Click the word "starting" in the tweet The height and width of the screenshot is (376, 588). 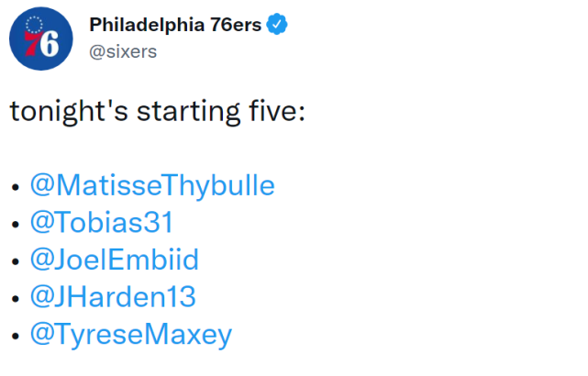click(188, 113)
